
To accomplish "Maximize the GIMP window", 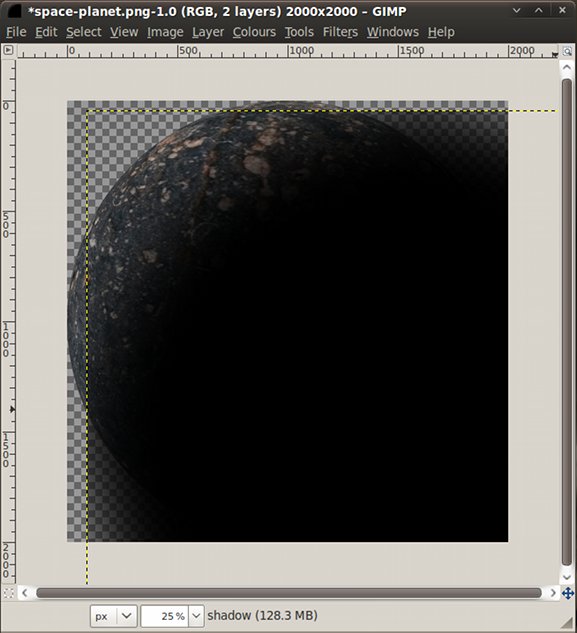I will click(539, 10).
